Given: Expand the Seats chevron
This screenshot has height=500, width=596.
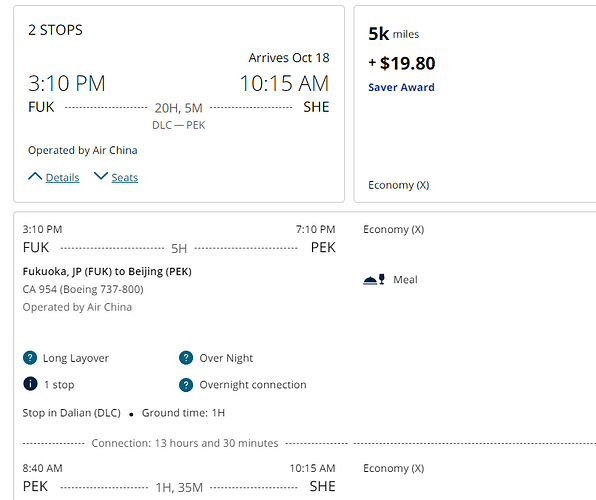Looking at the screenshot, I should [x=101, y=176].
